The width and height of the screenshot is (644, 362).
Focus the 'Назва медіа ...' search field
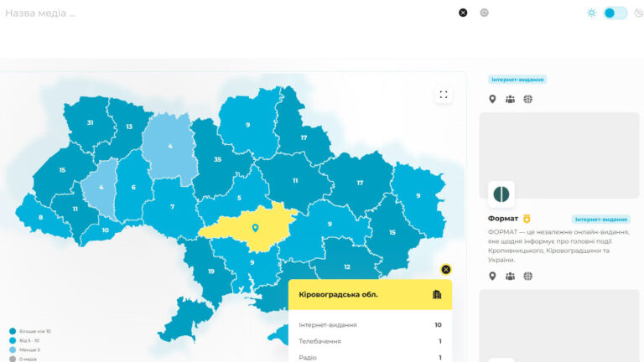[x=226, y=13]
